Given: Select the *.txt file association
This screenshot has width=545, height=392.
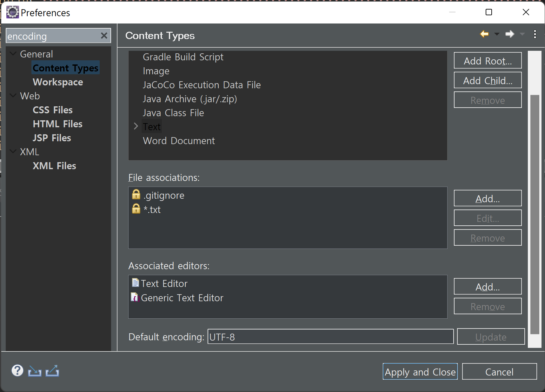Looking at the screenshot, I should pyautogui.click(x=152, y=209).
